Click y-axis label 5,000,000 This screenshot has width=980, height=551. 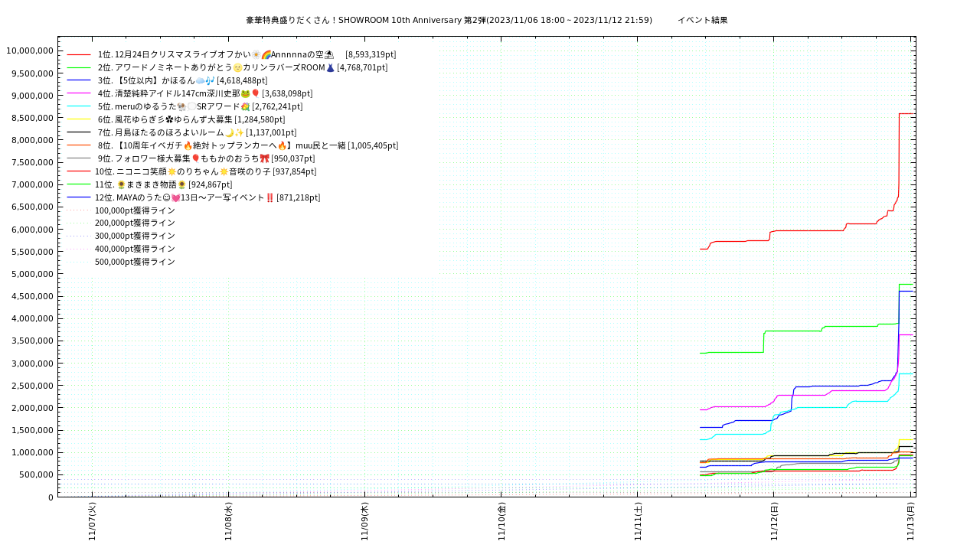(x=32, y=274)
